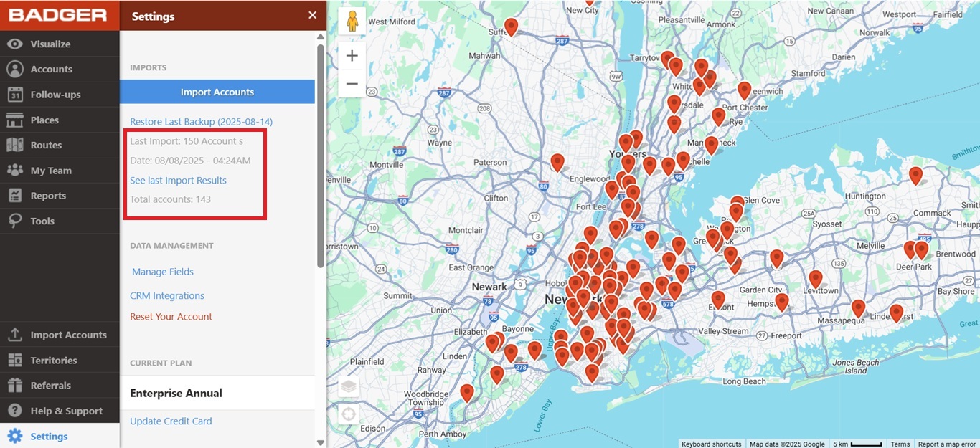This screenshot has height=448, width=980.
Task: Open the My Team menu item
Action: (60, 171)
